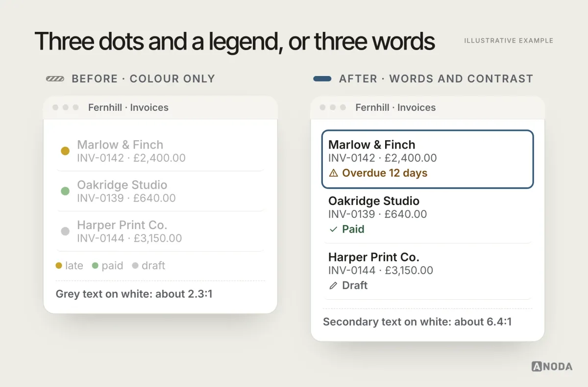Click the paid legend word
This screenshot has height=387, width=588.
click(x=112, y=266)
